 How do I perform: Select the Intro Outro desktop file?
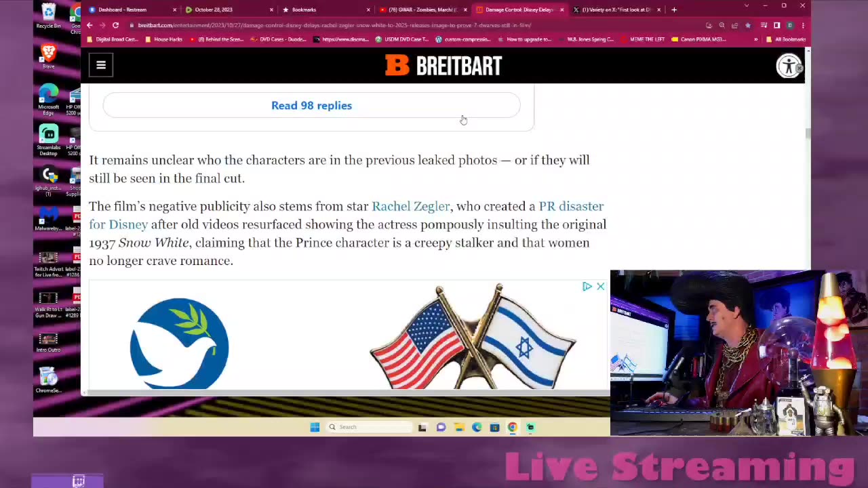(48, 341)
